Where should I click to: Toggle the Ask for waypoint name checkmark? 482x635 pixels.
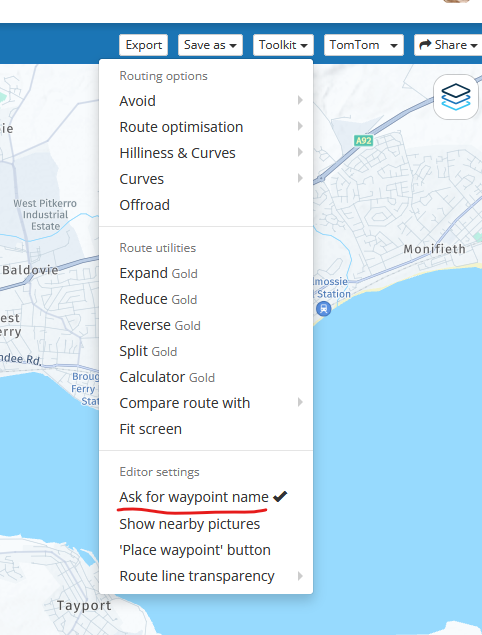[280, 496]
